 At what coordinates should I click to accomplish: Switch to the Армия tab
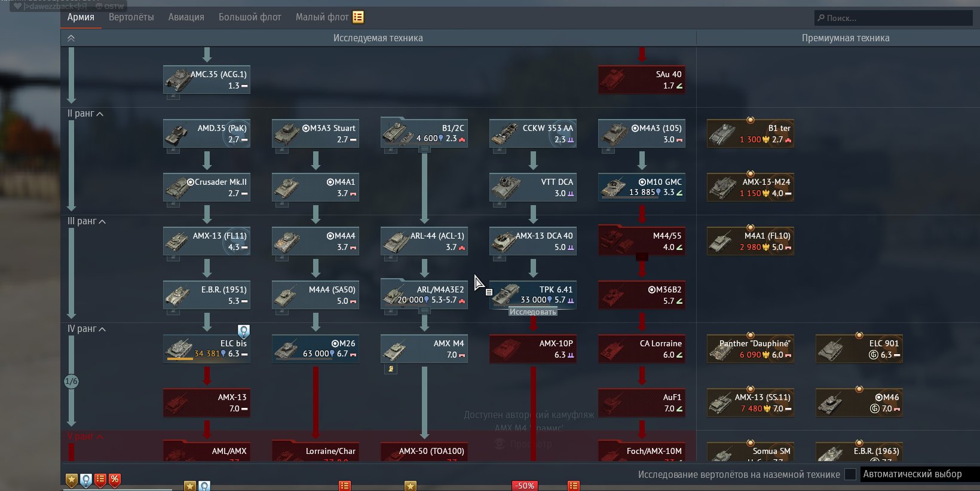pyautogui.click(x=81, y=17)
